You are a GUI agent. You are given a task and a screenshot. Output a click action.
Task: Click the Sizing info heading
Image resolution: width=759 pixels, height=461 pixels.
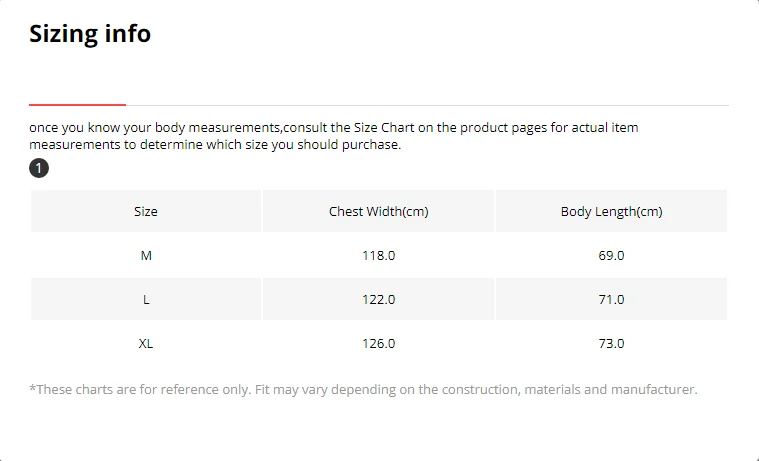point(90,34)
